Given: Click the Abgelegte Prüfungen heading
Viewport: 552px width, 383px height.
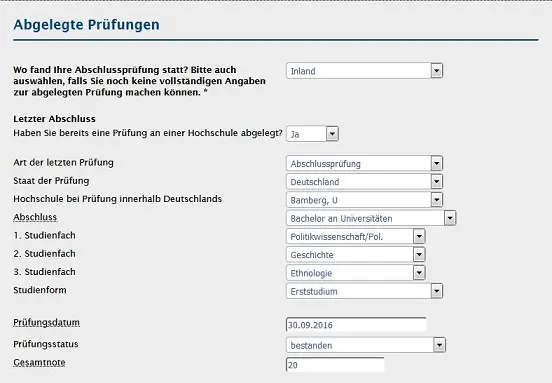Looking at the screenshot, I should coord(86,25).
